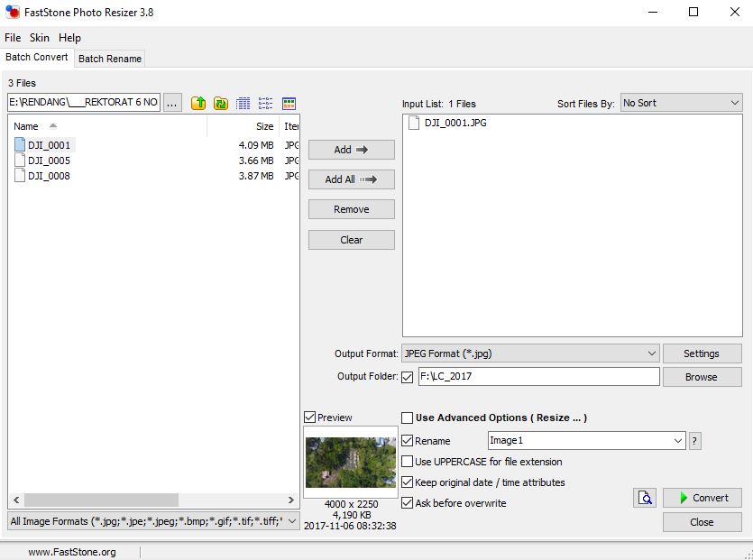The image size is (753, 560).
Task: Expand the Rename template dropdown
Action: 677,440
